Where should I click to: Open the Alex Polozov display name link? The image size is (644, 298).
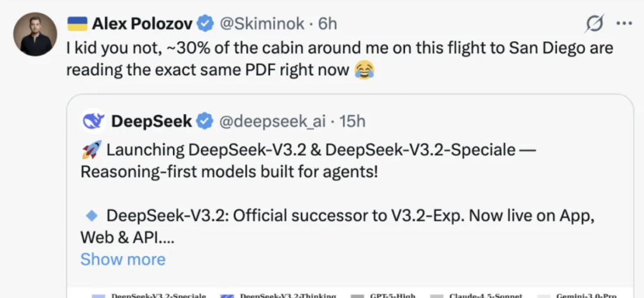[142, 24]
